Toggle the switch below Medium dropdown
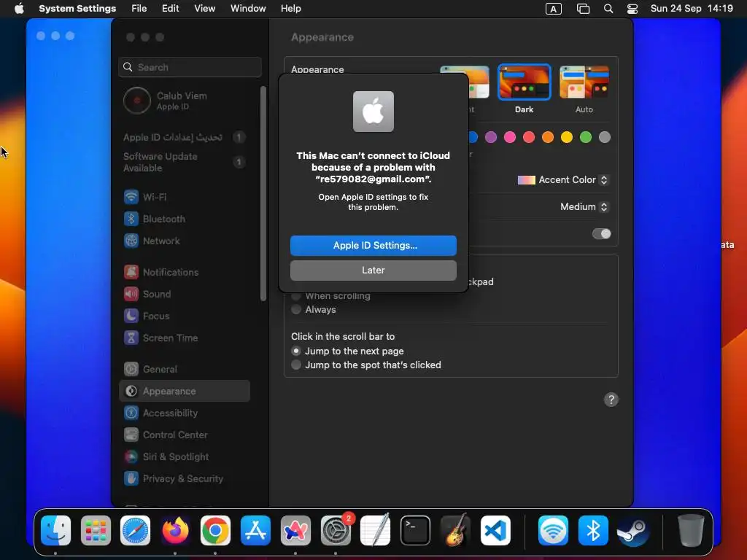 click(x=601, y=234)
